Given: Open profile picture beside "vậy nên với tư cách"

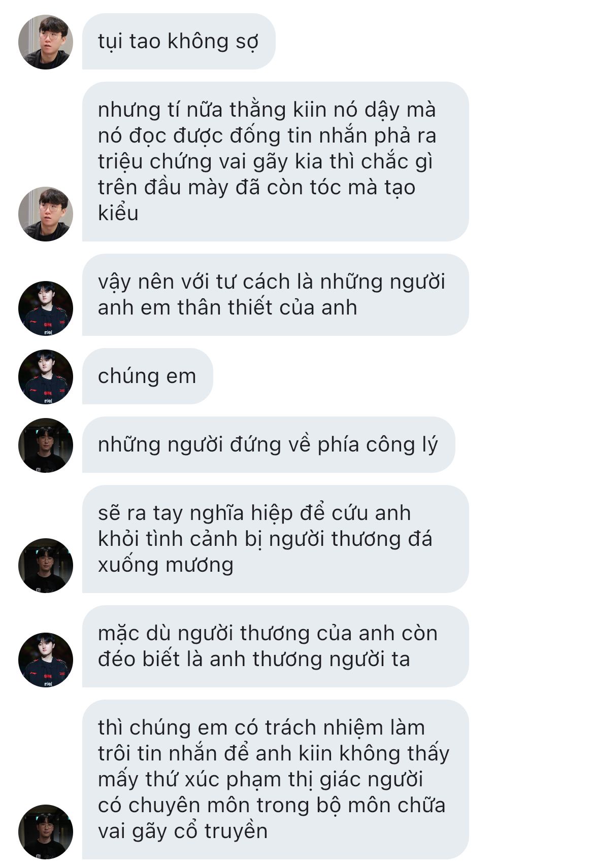Looking at the screenshot, I should click(x=46, y=308).
